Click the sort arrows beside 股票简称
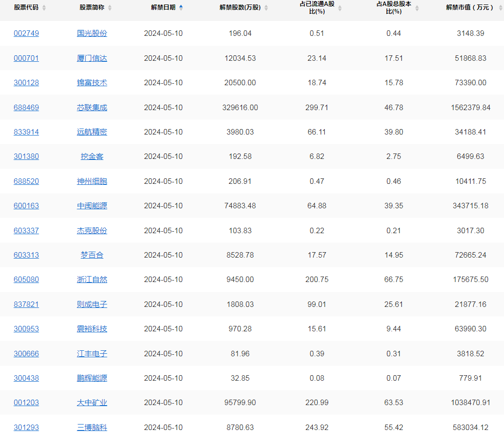The width and height of the screenshot is (504, 433). pyautogui.click(x=110, y=7)
